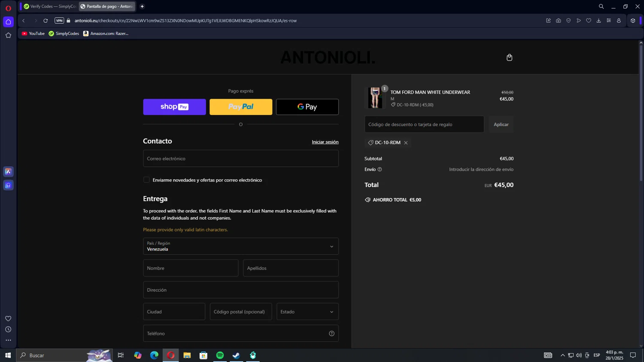
Task: Open the Windows Start menu
Action: (8, 355)
